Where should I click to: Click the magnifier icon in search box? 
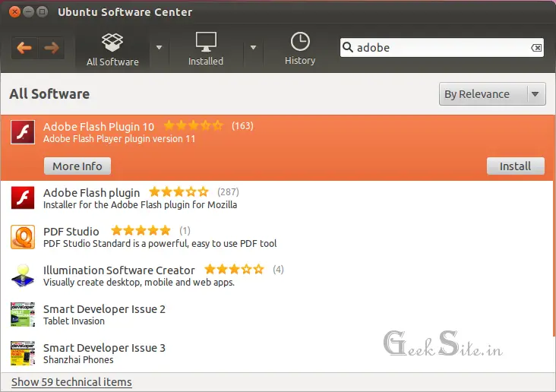click(x=348, y=47)
